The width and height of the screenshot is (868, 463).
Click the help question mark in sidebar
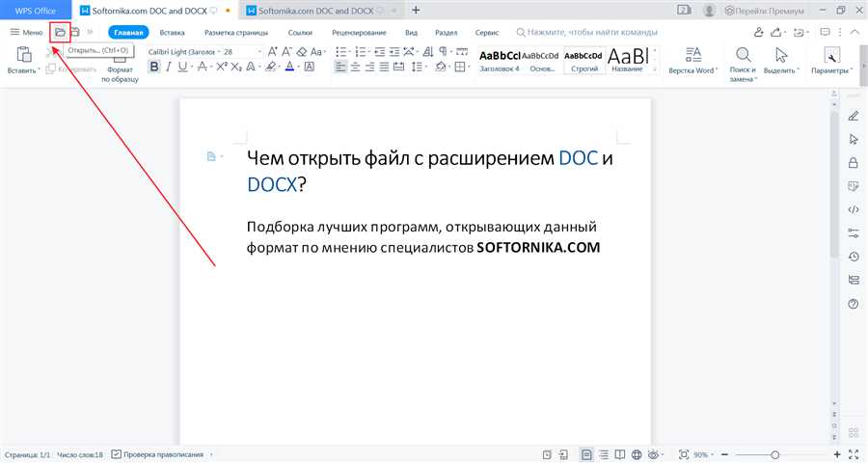[854, 304]
